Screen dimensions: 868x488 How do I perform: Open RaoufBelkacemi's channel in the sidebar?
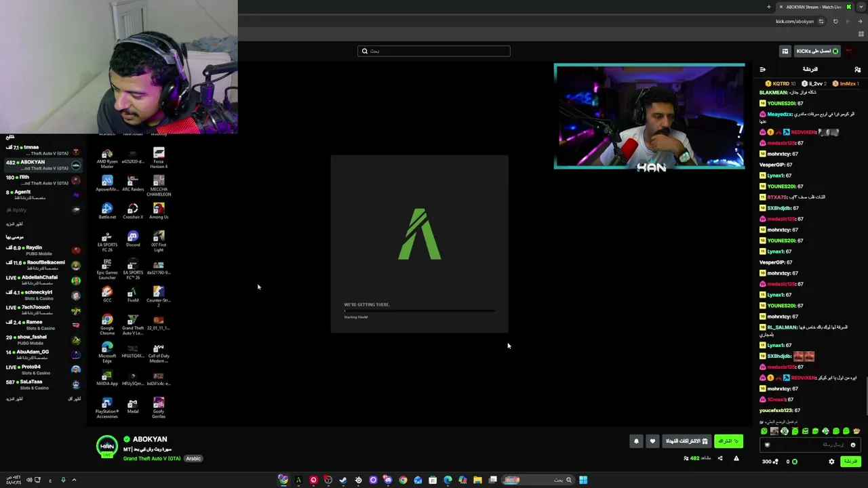(43, 266)
